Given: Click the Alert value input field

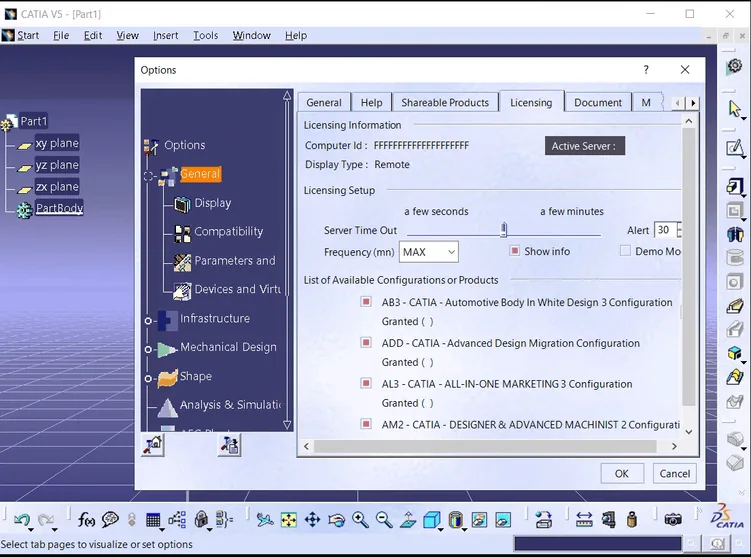Looking at the screenshot, I should pos(666,230).
